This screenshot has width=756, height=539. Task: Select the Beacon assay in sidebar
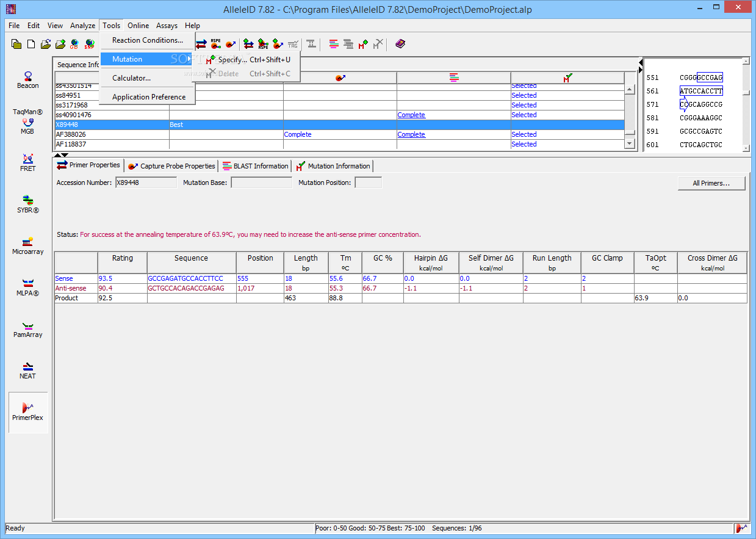pos(28,81)
